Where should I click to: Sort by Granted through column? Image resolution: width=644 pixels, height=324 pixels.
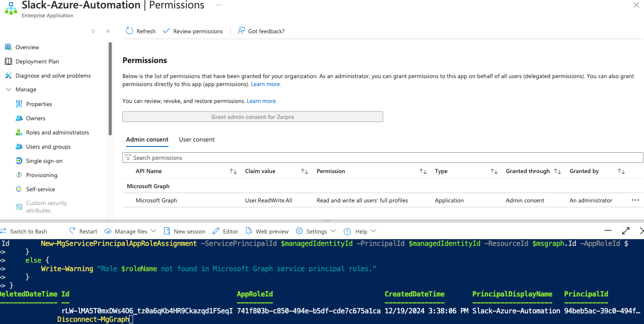(558, 171)
